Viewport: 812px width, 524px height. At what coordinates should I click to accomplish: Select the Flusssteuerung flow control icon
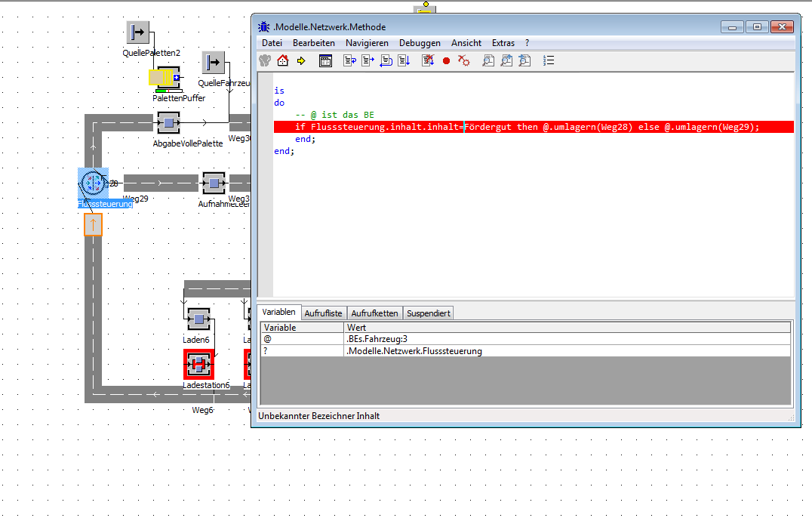point(94,183)
